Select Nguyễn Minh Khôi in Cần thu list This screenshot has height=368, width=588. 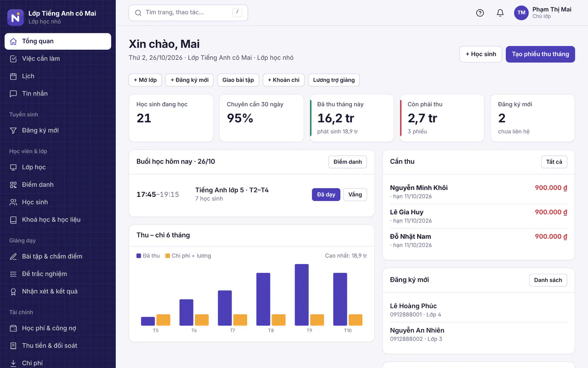[479, 192]
